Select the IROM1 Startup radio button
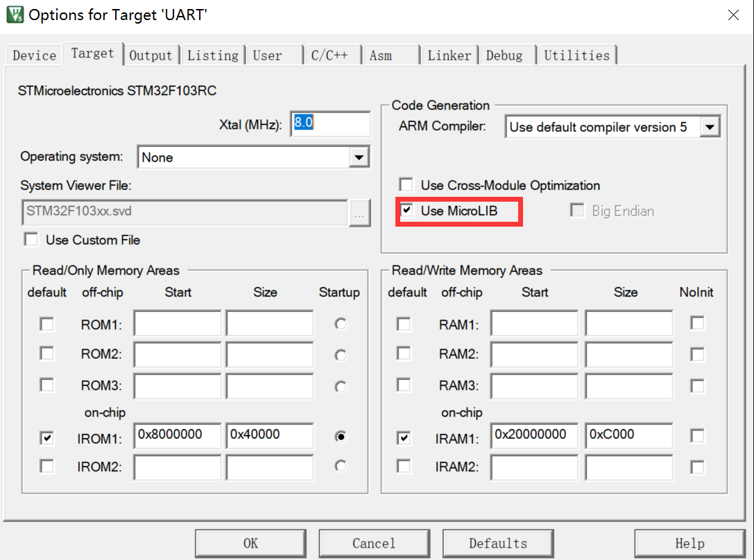754x560 pixels. pos(341,437)
